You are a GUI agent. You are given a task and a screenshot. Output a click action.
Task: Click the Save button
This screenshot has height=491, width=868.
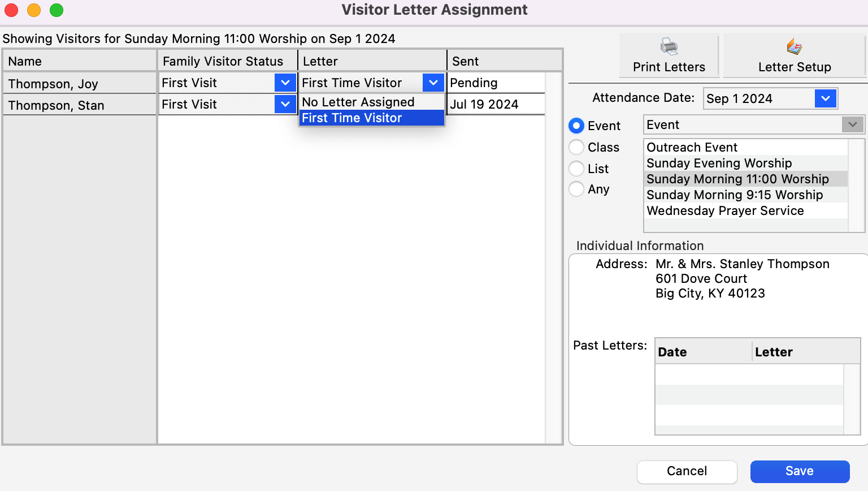(x=800, y=471)
